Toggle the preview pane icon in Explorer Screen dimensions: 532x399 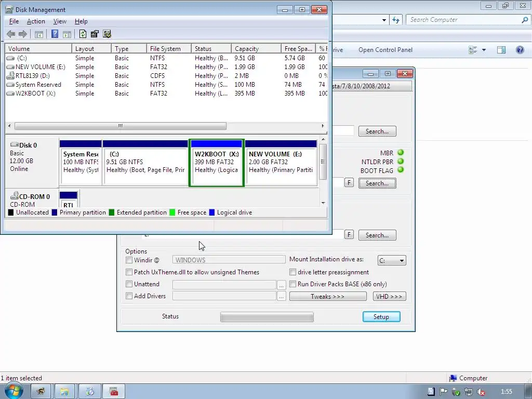[x=501, y=50]
